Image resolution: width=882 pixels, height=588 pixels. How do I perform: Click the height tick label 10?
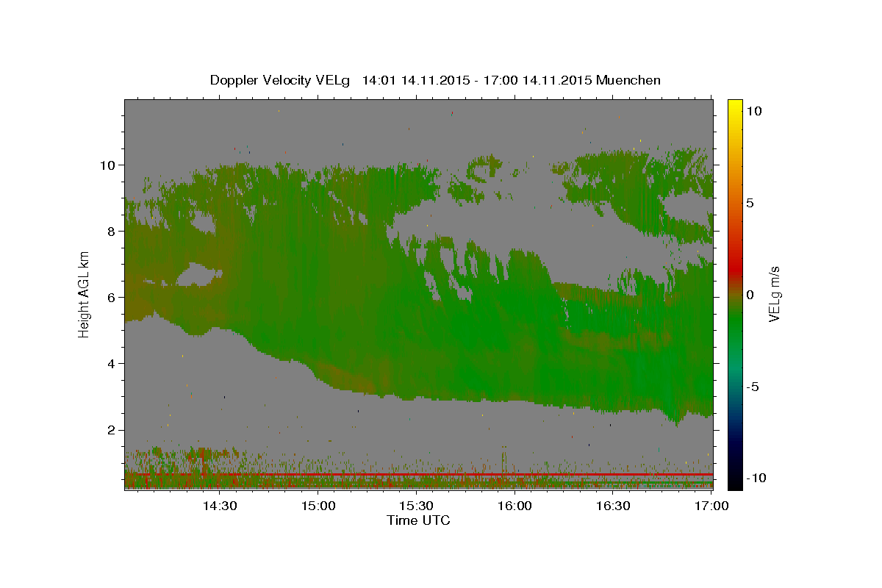[108, 165]
